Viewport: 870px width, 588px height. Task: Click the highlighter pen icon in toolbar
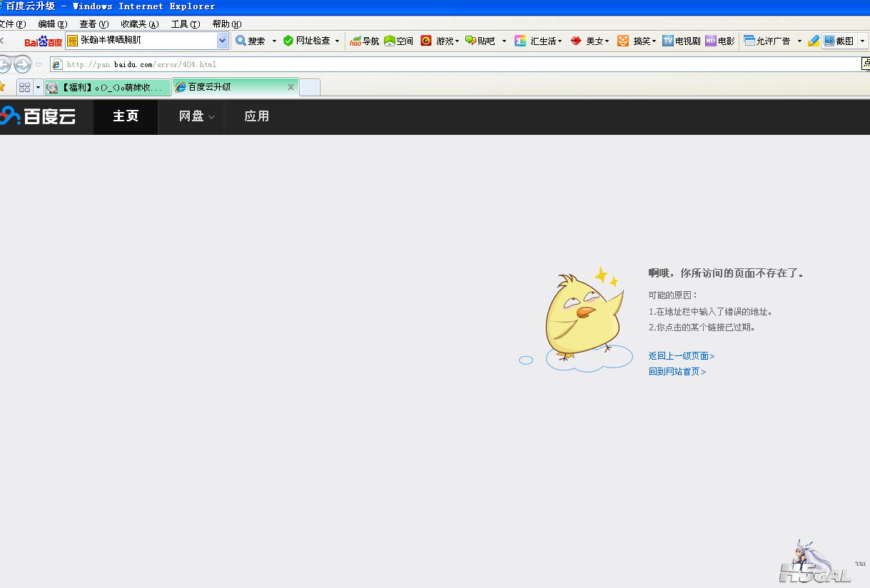coord(814,41)
